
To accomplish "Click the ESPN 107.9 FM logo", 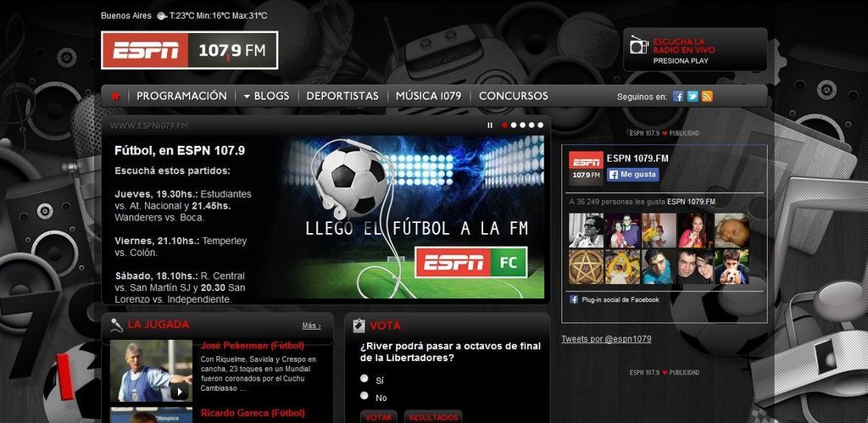I will click(x=189, y=50).
